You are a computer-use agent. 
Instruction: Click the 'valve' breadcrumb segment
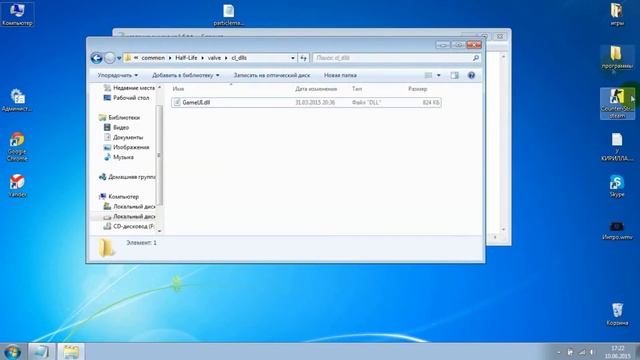[214, 58]
